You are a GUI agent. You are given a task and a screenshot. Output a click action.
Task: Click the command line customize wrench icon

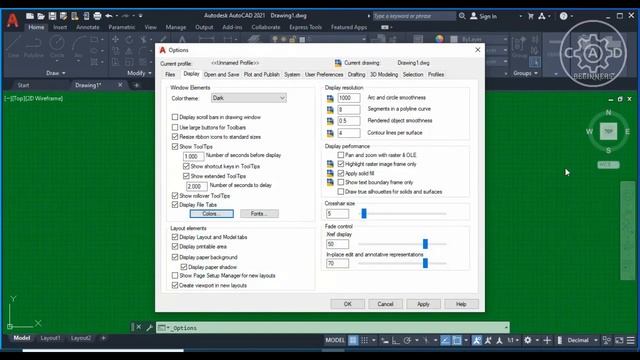[149, 327]
